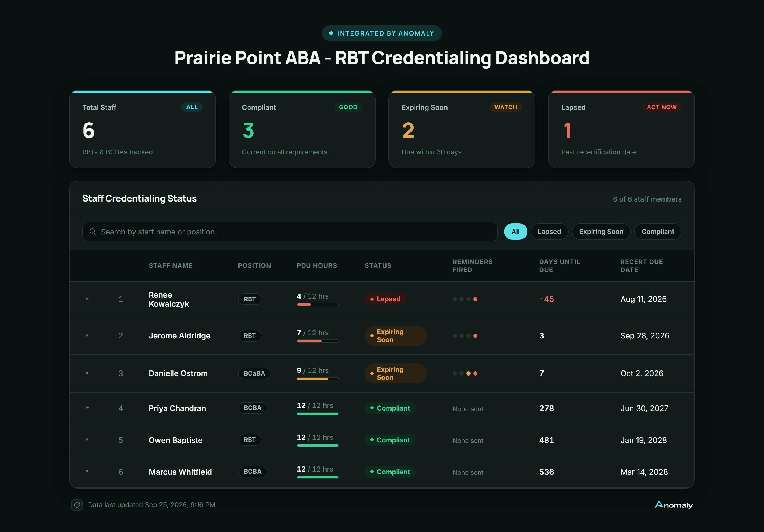
Task: Expand Owen Baptiste's row
Action: pyautogui.click(x=88, y=439)
